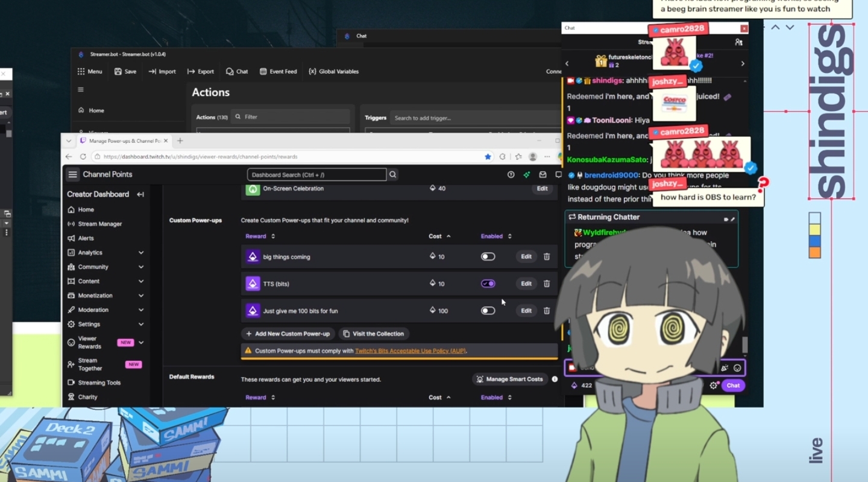Open the browser profile avatar
This screenshot has width=868, height=482.
click(x=533, y=157)
